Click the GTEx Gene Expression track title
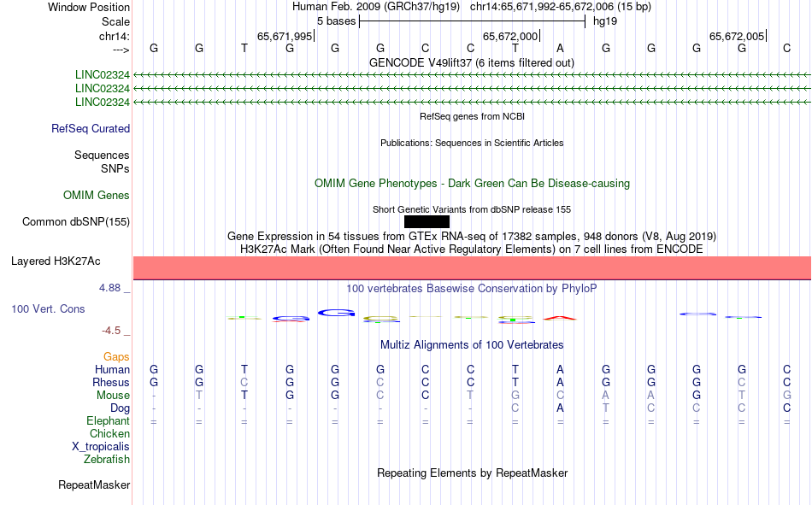This screenshot has height=505, width=812. (471, 237)
